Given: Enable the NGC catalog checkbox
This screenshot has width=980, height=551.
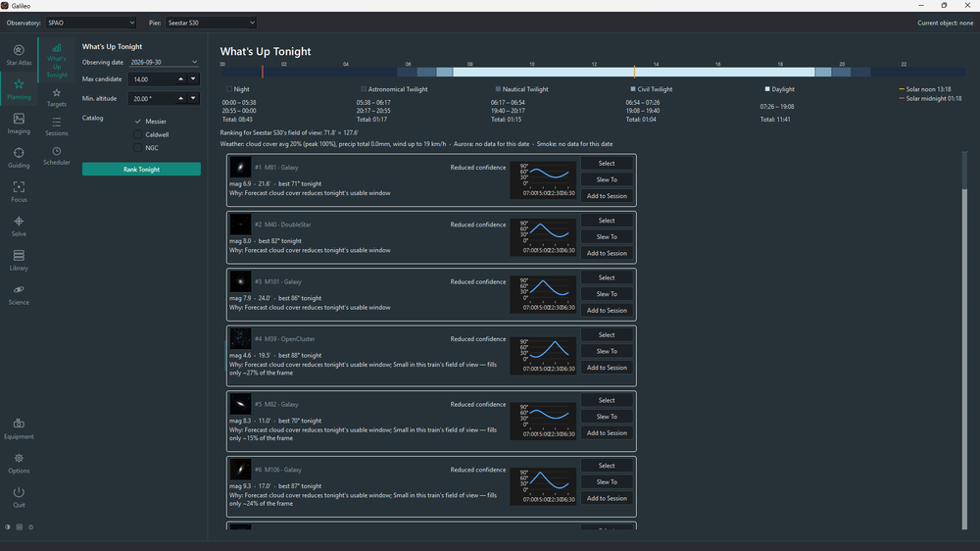Looking at the screenshot, I should (x=138, y=148).
